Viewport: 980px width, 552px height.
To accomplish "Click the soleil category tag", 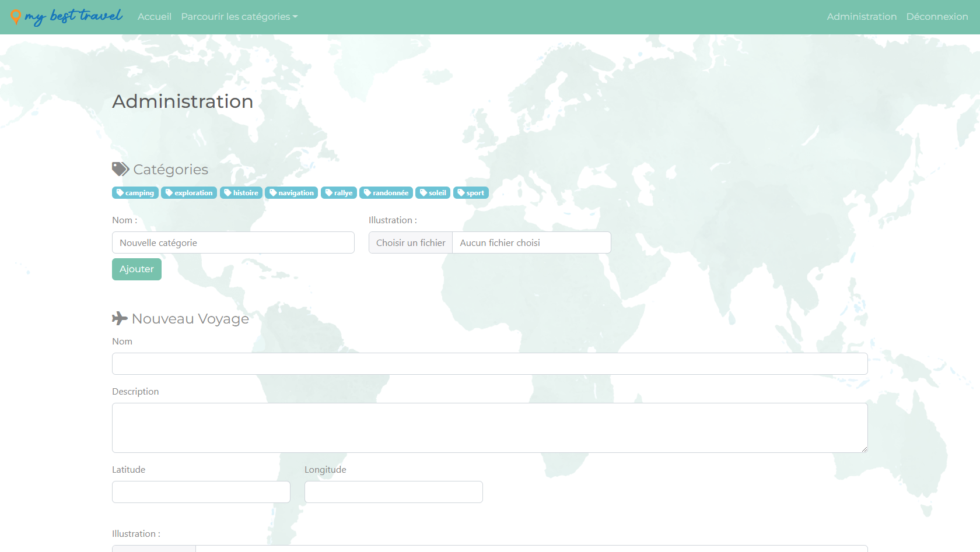I will [x=433, y=193].
